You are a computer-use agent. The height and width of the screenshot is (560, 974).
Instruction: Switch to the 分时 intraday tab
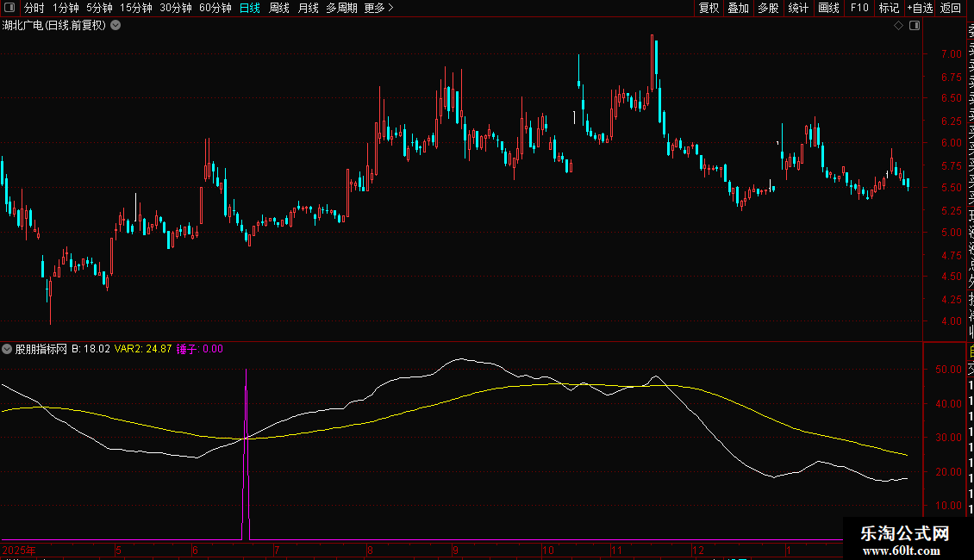tap(34, 8)
